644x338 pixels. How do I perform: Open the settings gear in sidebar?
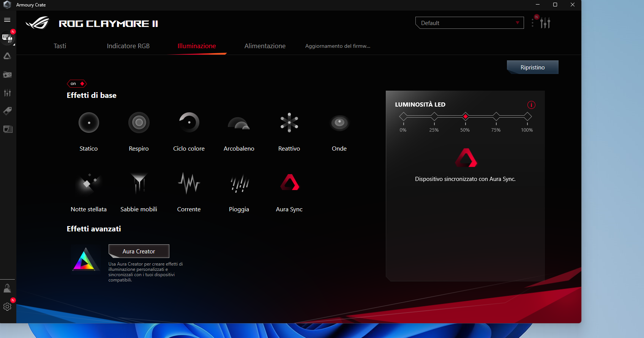pyautogui.click(x=7, y=307)
